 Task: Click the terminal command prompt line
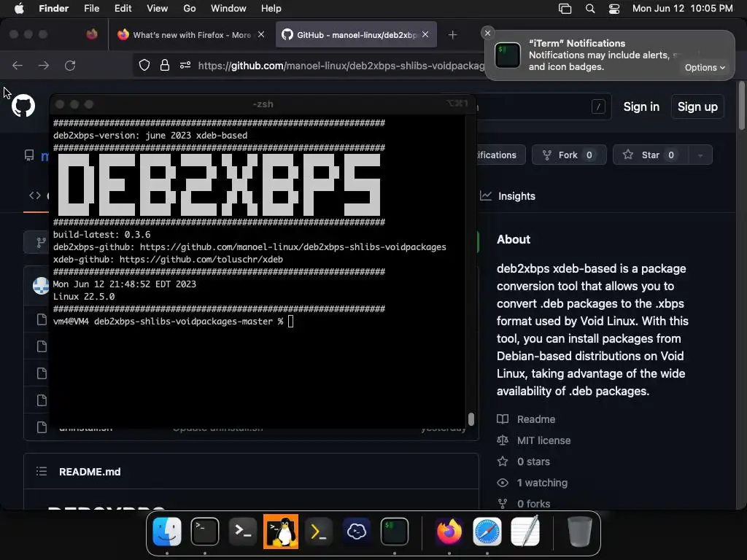[174, 322]
